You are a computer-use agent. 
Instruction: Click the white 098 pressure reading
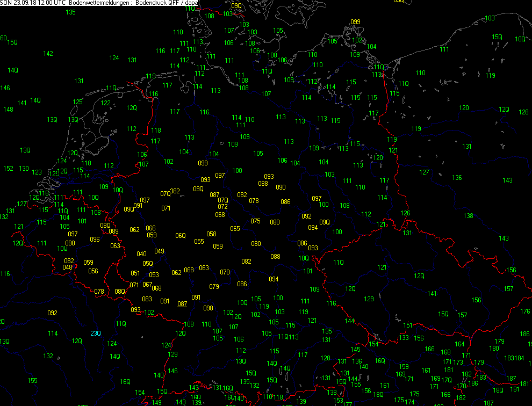coord(208,308)
